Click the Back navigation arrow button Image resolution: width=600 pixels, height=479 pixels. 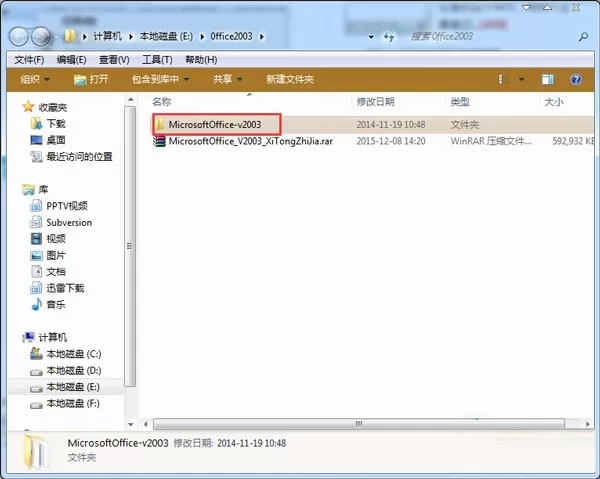tap(18, 37)
